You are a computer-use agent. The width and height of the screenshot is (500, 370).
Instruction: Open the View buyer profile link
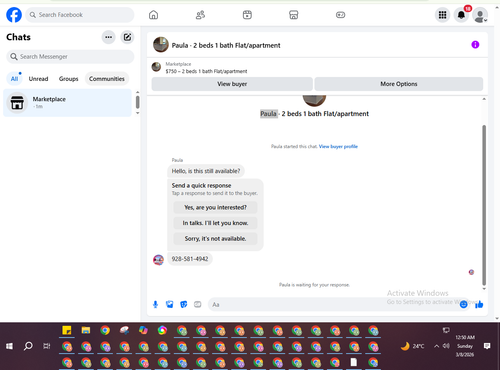(338, 146)
